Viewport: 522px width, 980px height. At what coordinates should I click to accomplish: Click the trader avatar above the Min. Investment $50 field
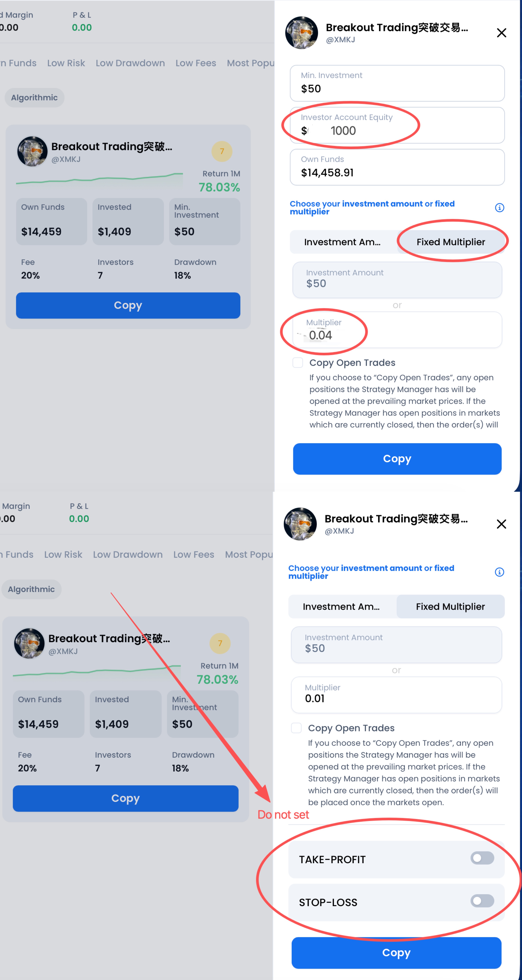tap(301, 33)
